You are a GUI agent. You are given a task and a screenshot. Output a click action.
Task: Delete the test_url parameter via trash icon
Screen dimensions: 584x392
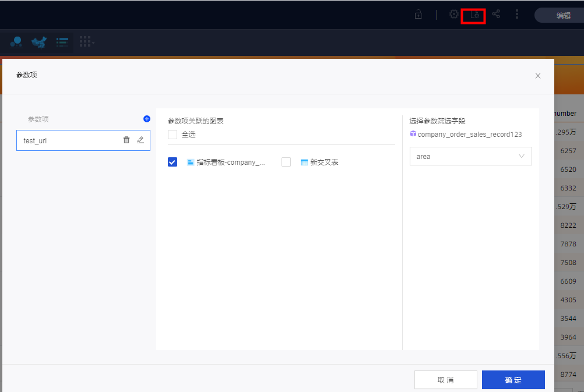pyautogui.click(x=126, y=140)
